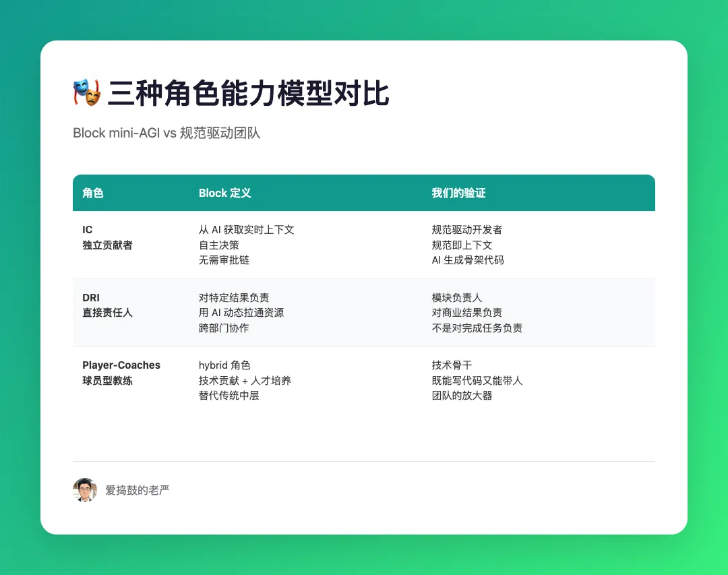Click the Block 定义 column header

[224, 193]
